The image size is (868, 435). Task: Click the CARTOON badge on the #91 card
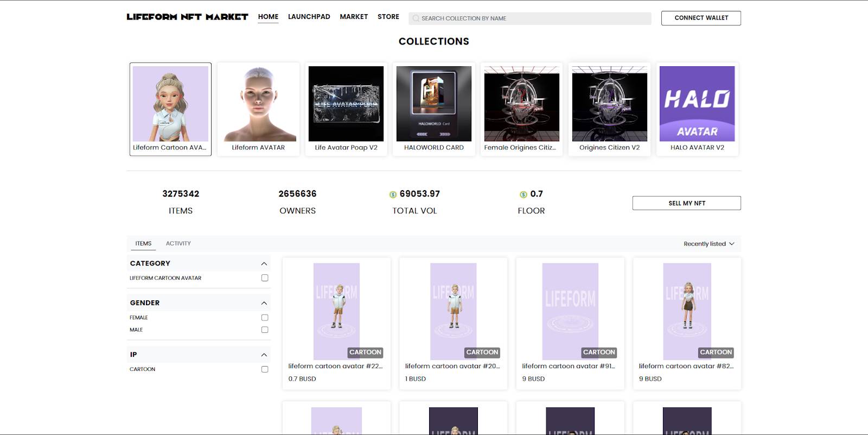pyautogui.click(x=599, y=352)
